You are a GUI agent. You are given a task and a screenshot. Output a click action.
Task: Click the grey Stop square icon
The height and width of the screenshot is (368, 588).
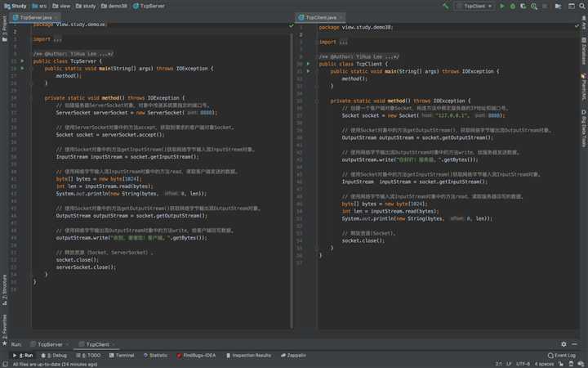(545, 6)
